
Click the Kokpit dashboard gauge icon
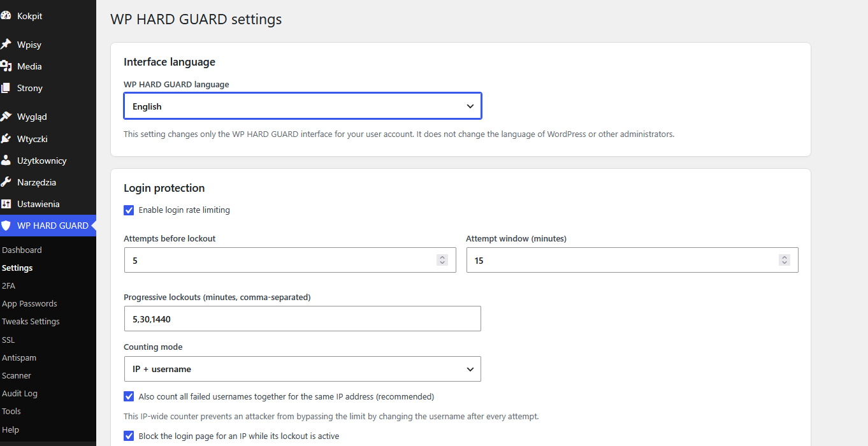6,16
